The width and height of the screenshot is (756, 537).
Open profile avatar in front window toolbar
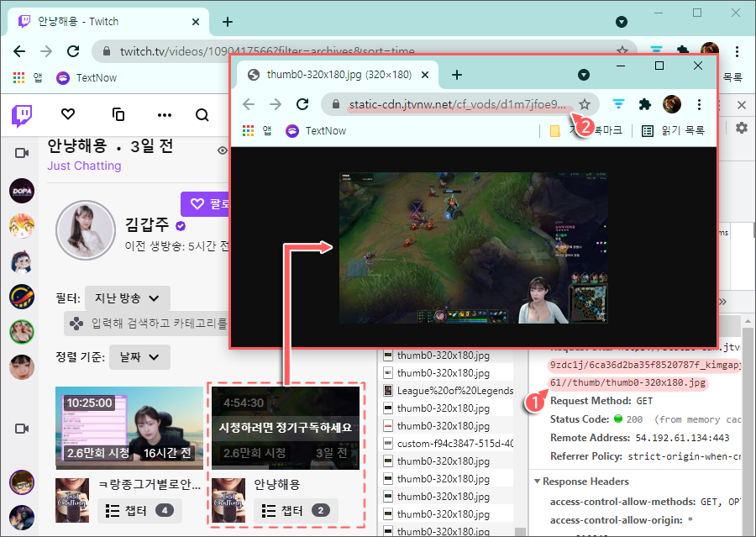(x=672, y=103)
